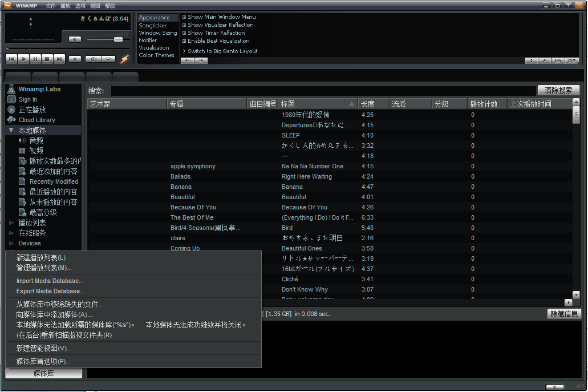
Task: Open the Songticker settings category
Action: tap(153, 26)
